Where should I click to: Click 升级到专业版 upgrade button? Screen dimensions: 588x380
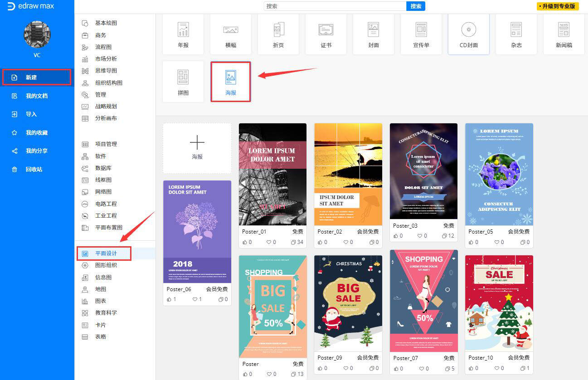(x=558, y=6)
